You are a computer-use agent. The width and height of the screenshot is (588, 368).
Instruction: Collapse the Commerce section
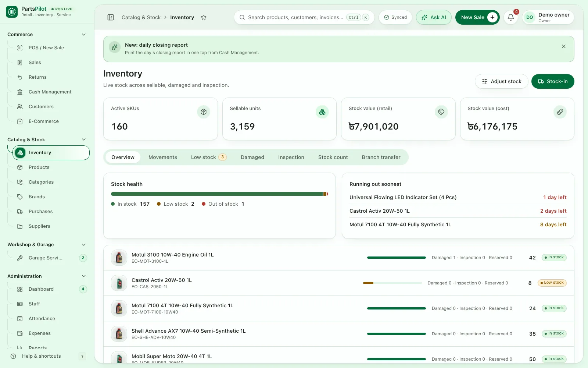84,35
